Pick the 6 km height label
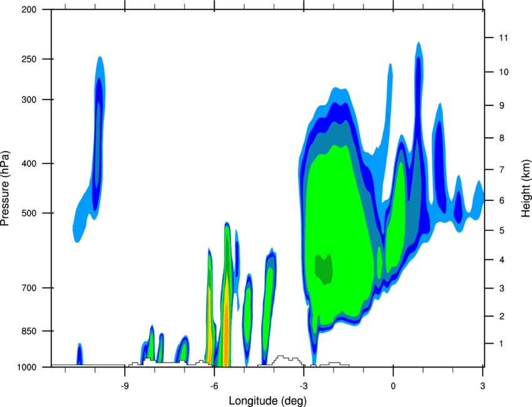Viewport: 532px width, 407px height. pos(502,200)
